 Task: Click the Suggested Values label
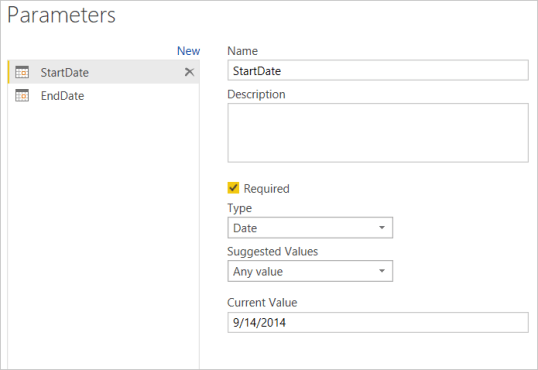click(x=272, y=252)
